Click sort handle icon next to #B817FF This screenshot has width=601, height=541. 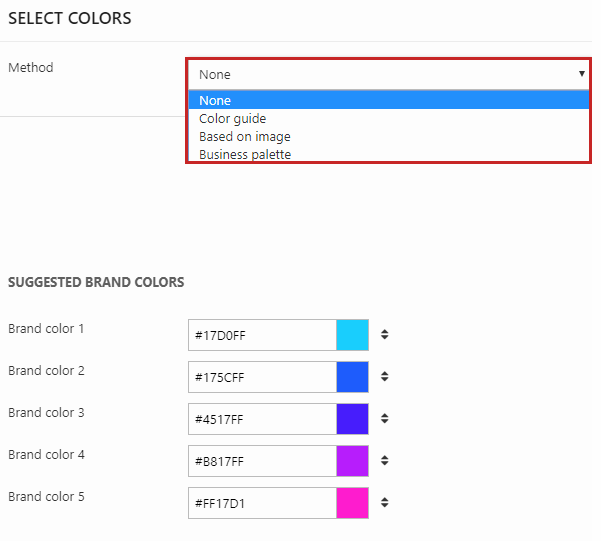[x=385, y=461]
